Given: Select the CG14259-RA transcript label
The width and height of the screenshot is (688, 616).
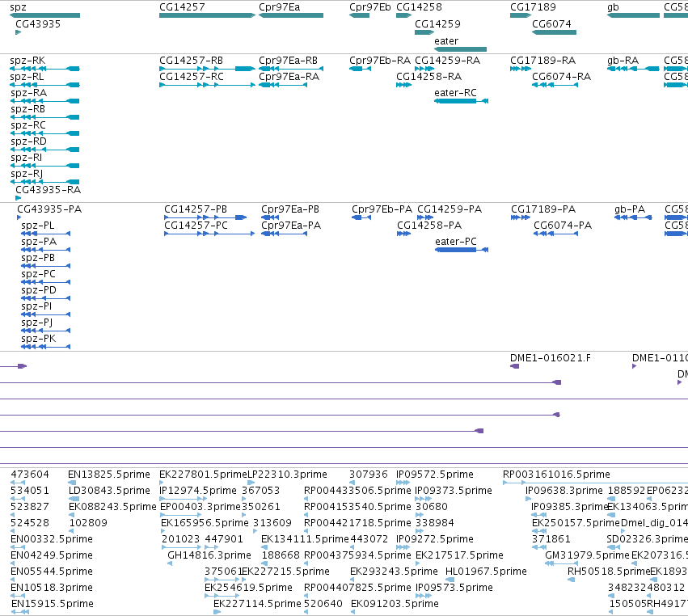Looking at the screenshot, I should click(x=448, y=61).
